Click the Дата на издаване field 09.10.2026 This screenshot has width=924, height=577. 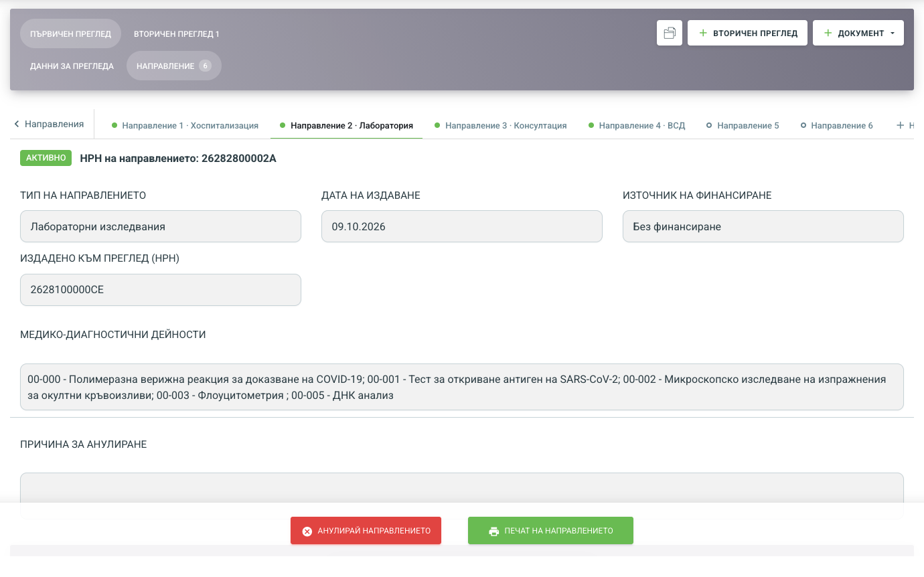[462, 226]
